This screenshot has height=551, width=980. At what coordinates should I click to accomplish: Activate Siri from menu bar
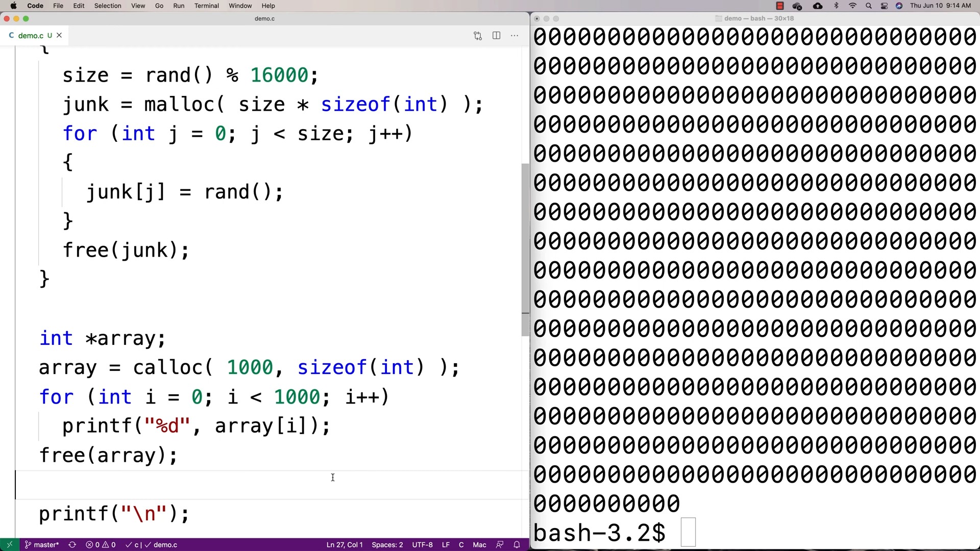point(899,6)
